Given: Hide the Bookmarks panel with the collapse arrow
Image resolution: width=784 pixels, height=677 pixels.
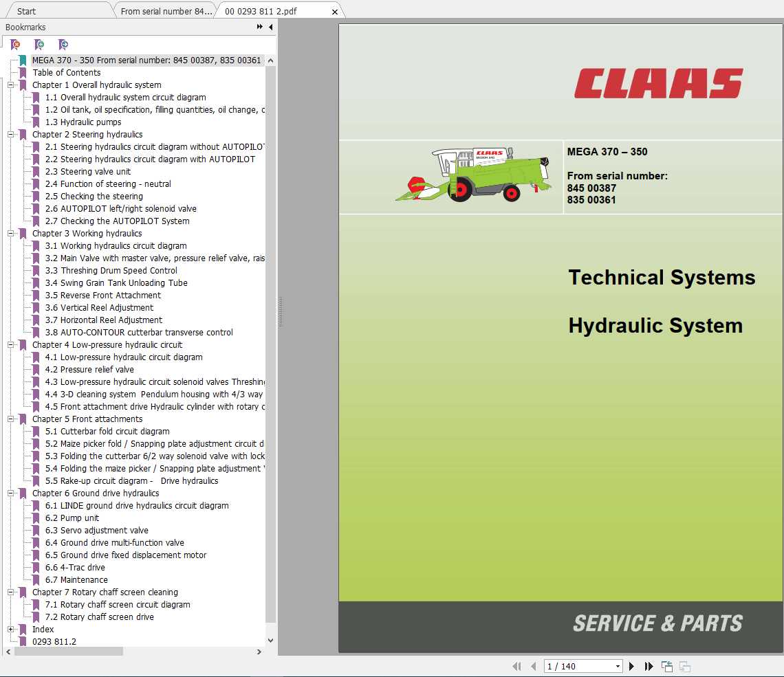Looking at the screenshot, I should click(x=270, y=25).
